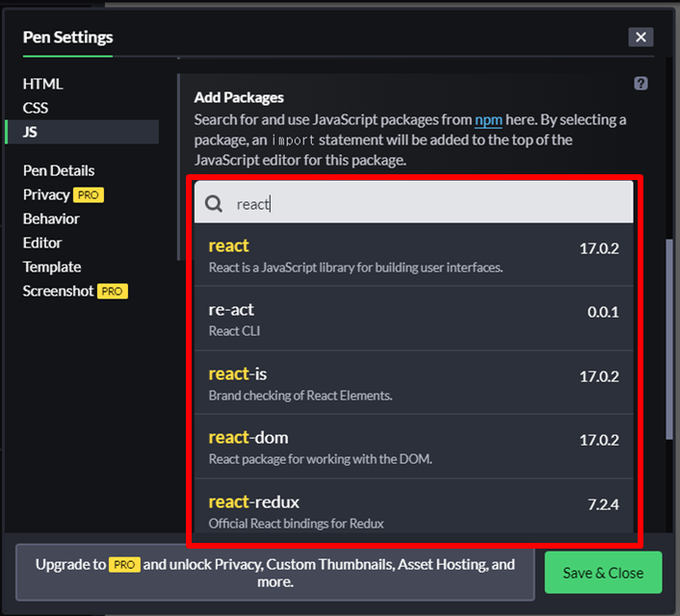Image resolution: width=680 pixels, height=616 pixels.
Task: Select the react 17.0.2 package
Action: [414, 255]
